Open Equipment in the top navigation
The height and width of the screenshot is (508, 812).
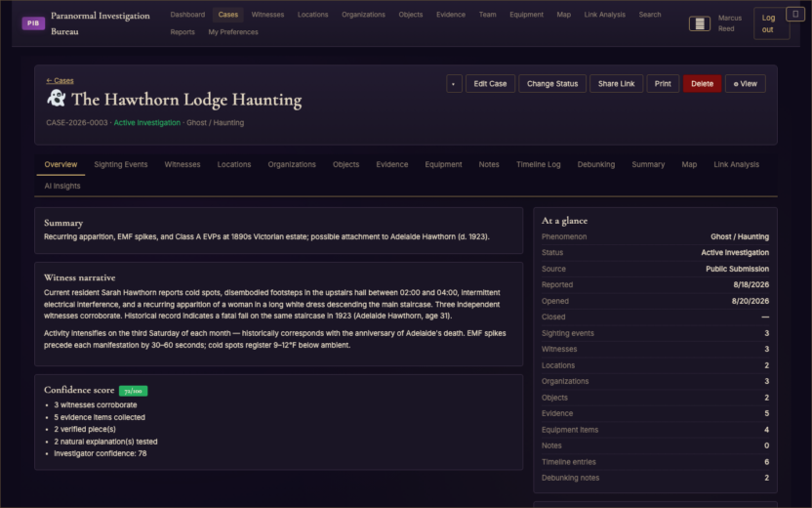[526, 15]
